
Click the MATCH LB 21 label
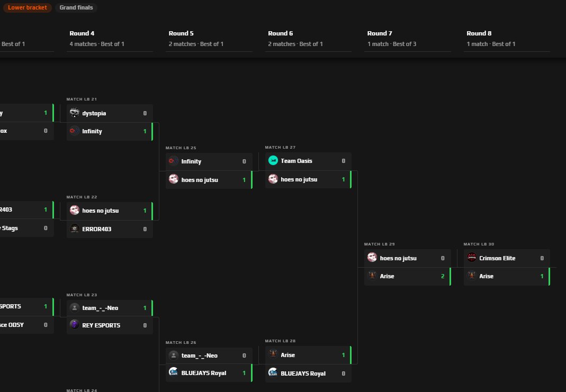click(x=82, y=99)
